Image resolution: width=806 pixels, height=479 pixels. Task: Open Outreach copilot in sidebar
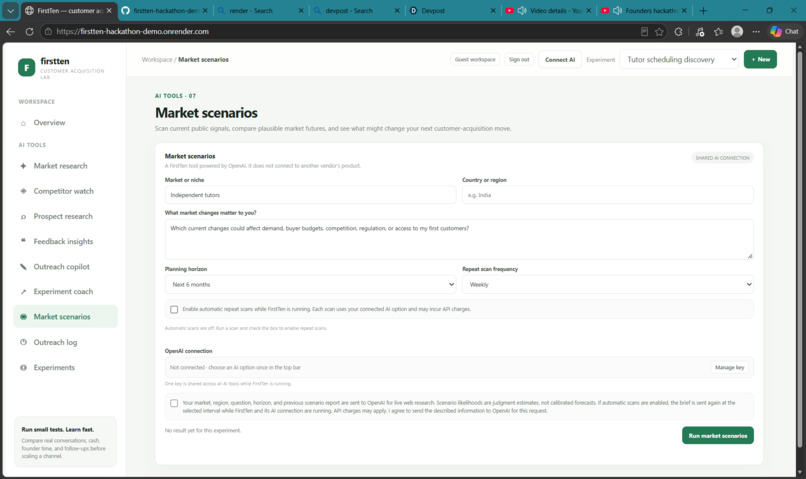tap(65, 267)
